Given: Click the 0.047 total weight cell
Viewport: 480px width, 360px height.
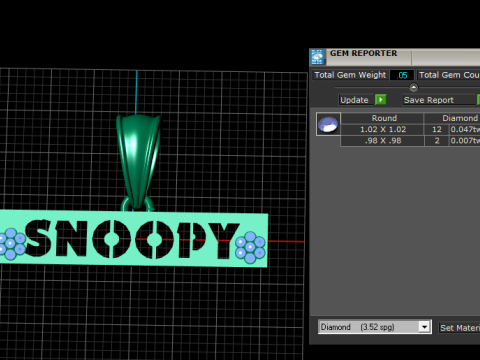Looking at the screenshot, I should 465,129.
